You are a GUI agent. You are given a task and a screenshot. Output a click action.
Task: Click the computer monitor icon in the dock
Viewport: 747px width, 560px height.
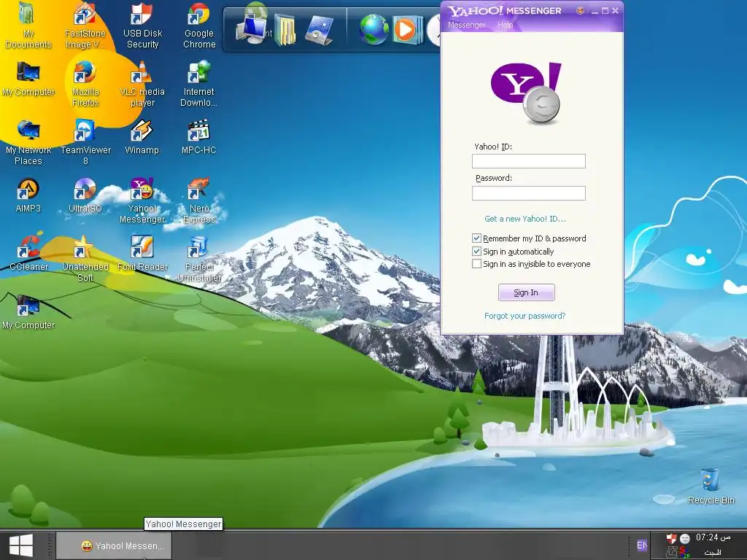[252, 29]
